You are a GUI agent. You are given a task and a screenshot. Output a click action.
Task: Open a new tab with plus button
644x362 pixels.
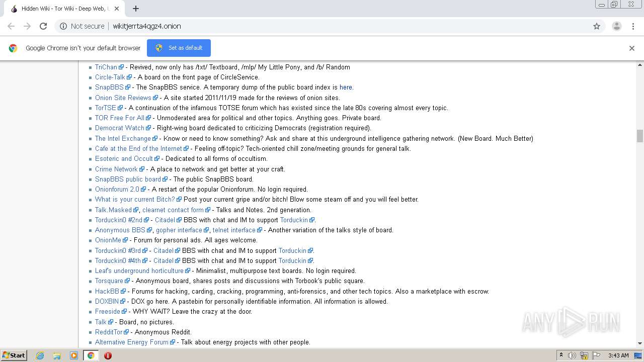tap(136, 9)
